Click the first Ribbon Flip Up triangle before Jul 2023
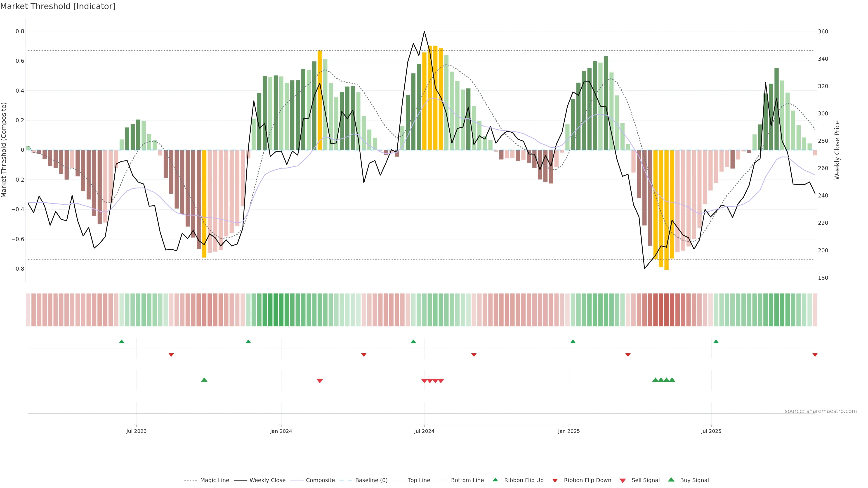 (122, 342)
